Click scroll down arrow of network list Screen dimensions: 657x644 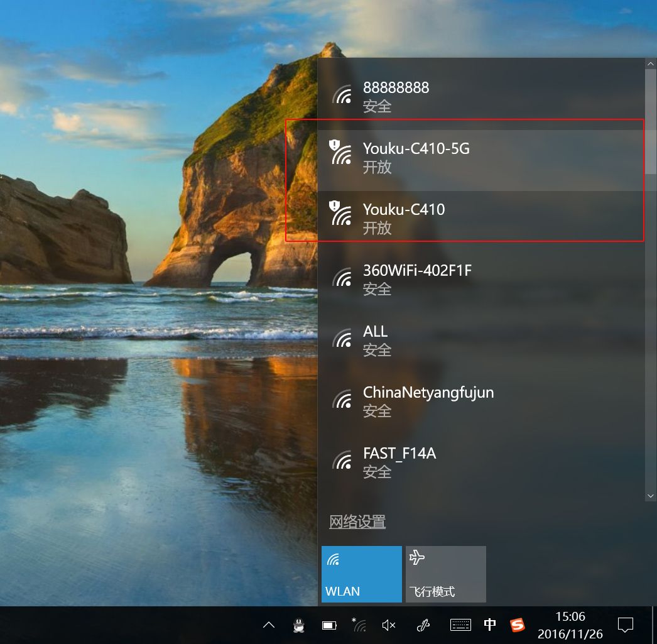pos(650,496)
